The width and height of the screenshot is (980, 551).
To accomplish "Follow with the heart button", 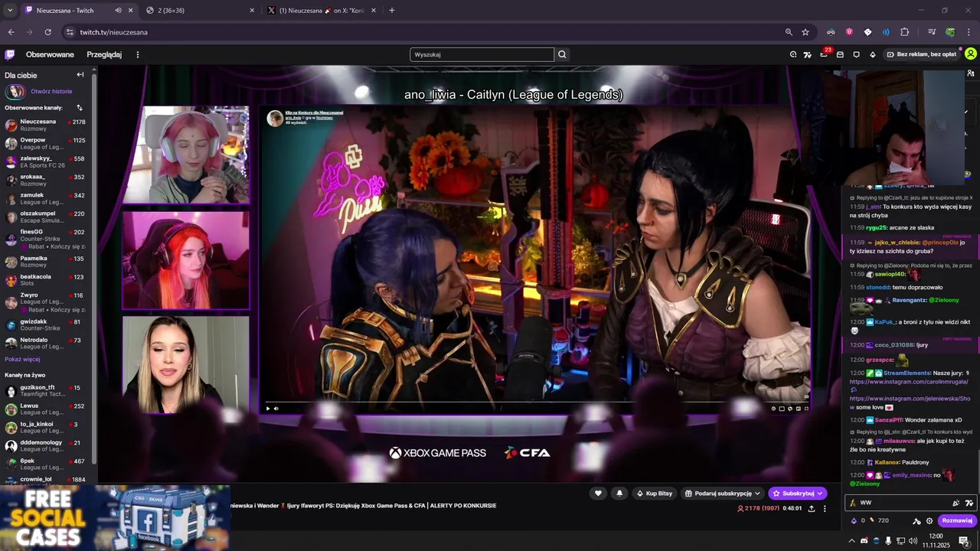I will [x=598, y=494].
